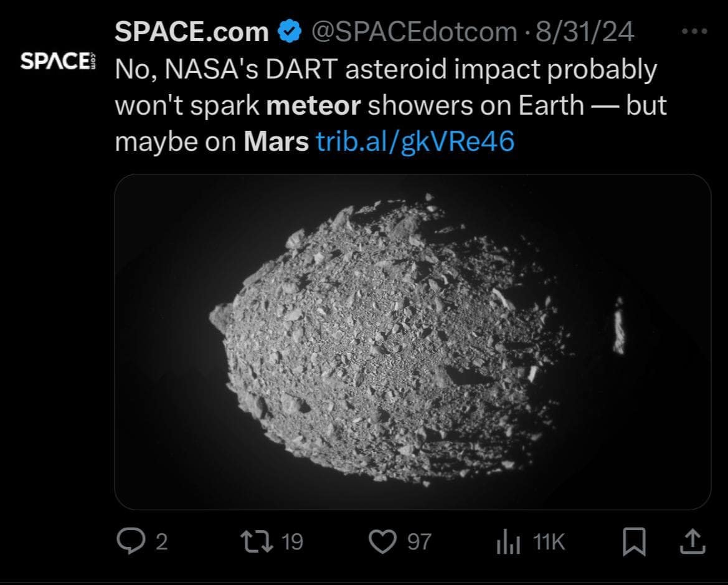The height and width of the screenshot is (585, 728).
Task: Open the three-dot more options menu
Action: pyautogui.click(x=694, y=32)
